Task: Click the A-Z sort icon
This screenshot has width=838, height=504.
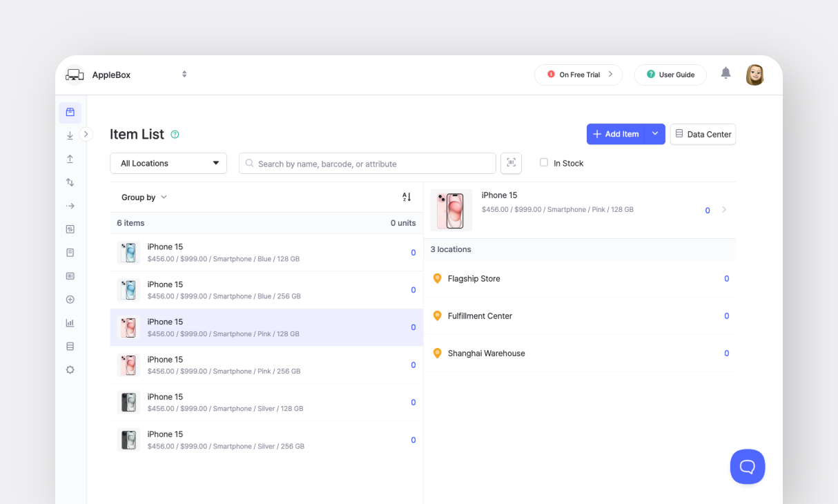Action: pyautogui.click(x=407, y=197)
